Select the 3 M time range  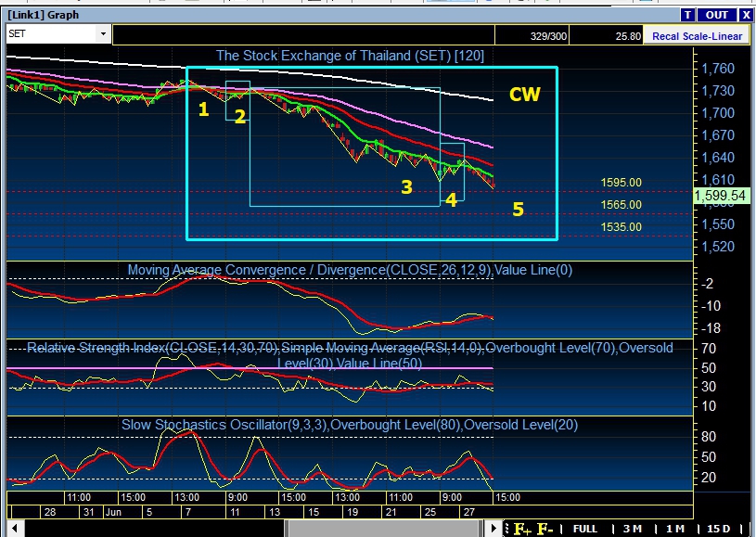click(632, 529)
